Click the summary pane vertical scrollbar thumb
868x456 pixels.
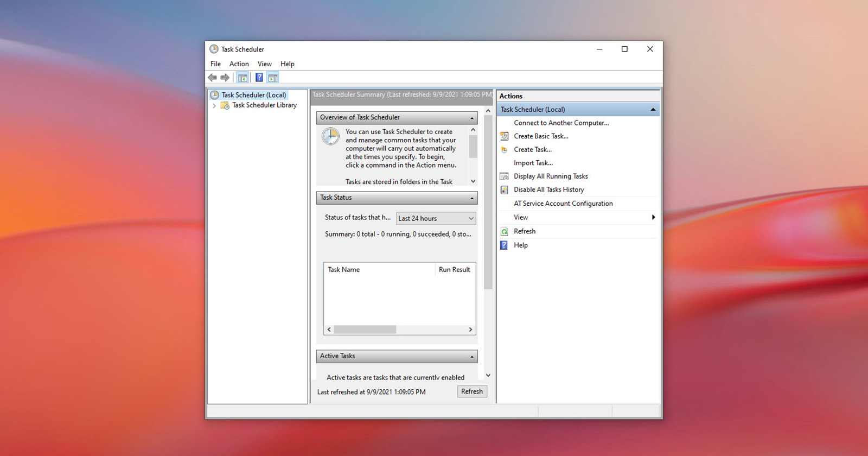click(488, 202)
